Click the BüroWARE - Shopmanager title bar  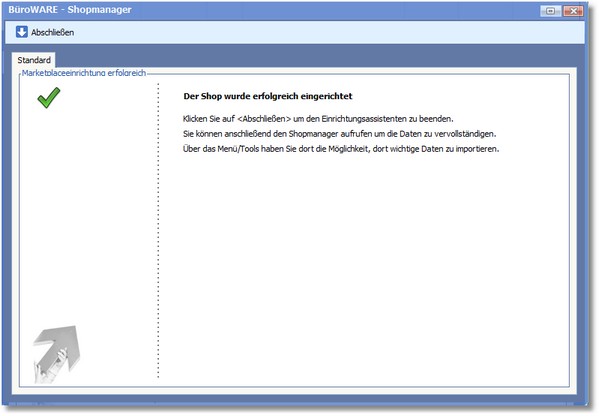tap(267, 10)
